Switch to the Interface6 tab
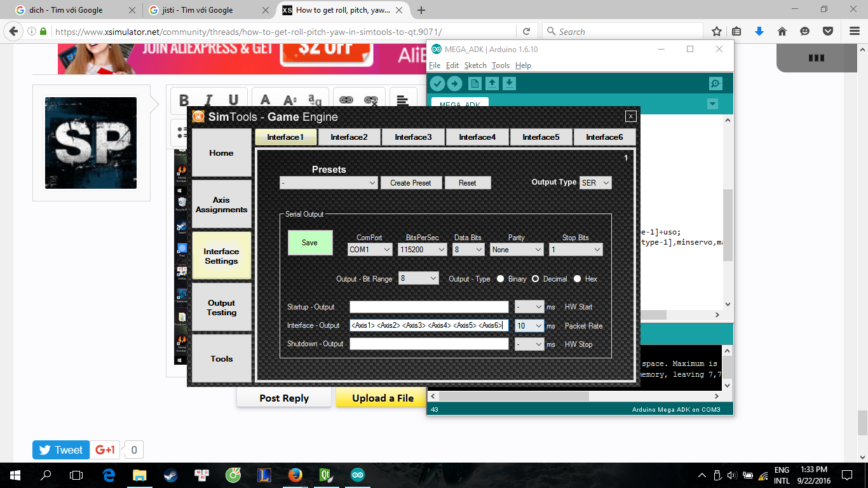The image size is (868, 488). point(604,137)
